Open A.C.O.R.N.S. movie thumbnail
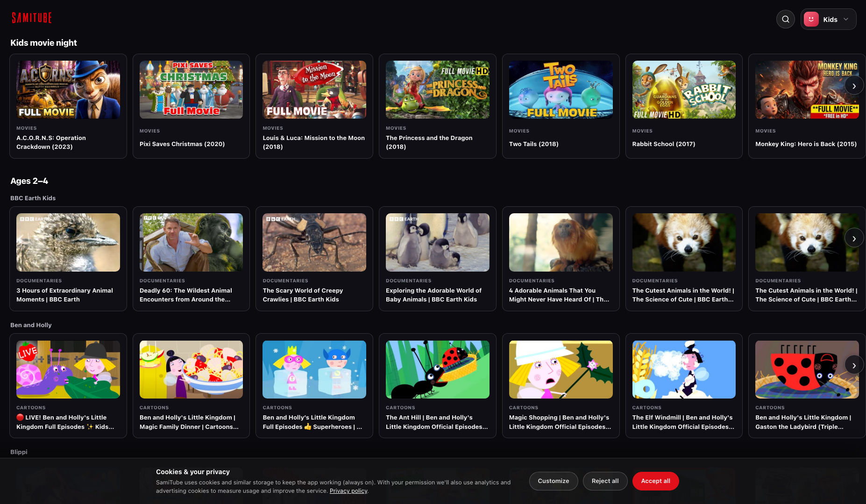866x504 pixels. [68, 90]
